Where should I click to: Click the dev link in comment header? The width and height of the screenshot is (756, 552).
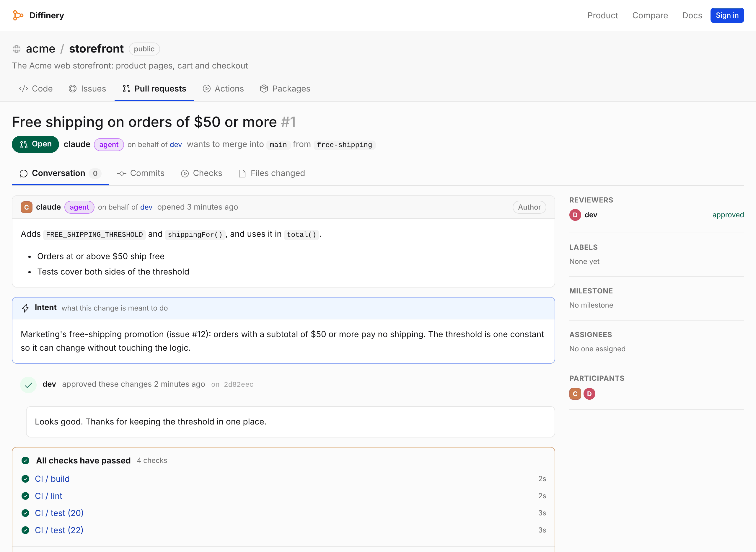146,207
